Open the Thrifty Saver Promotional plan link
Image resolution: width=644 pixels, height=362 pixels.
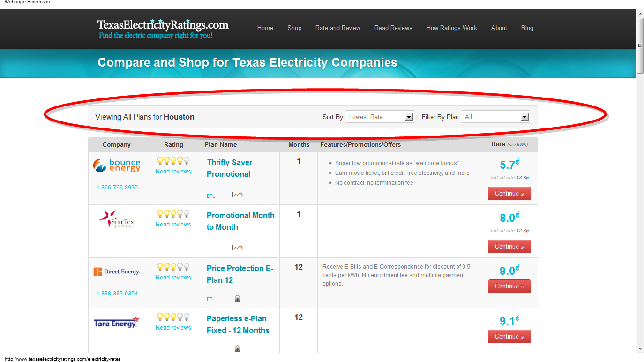[230, 168]
